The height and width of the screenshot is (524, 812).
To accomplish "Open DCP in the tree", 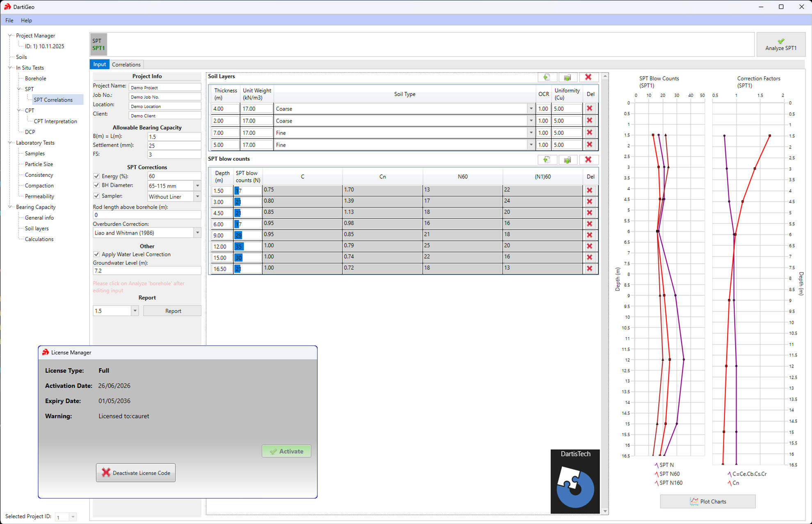I will [x=30, y=132].
